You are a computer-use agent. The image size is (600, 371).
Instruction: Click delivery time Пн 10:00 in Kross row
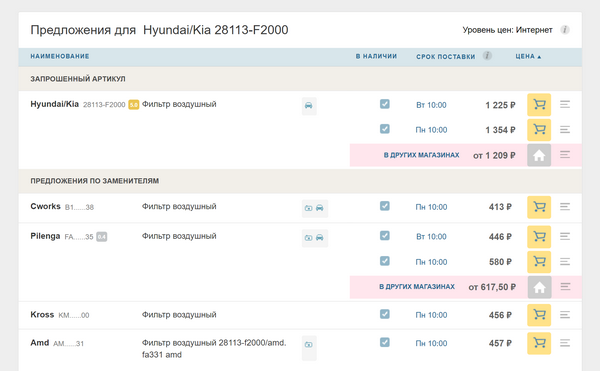pos(431,315)
